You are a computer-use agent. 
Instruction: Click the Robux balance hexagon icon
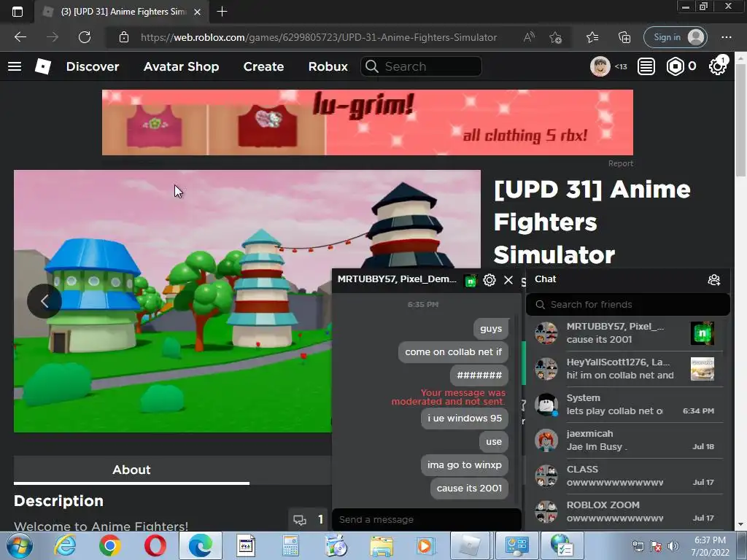coord(675,66)
